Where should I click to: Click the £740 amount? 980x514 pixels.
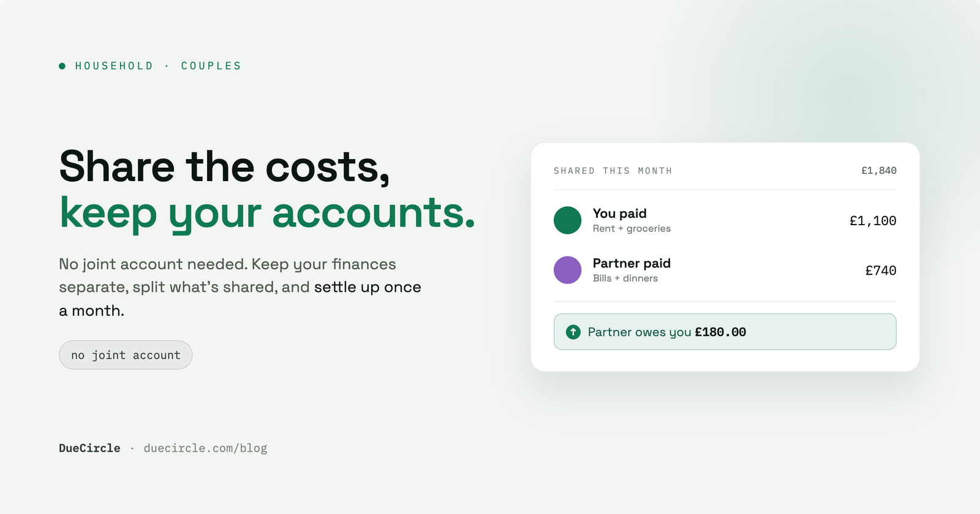click(x=881, y=270)
